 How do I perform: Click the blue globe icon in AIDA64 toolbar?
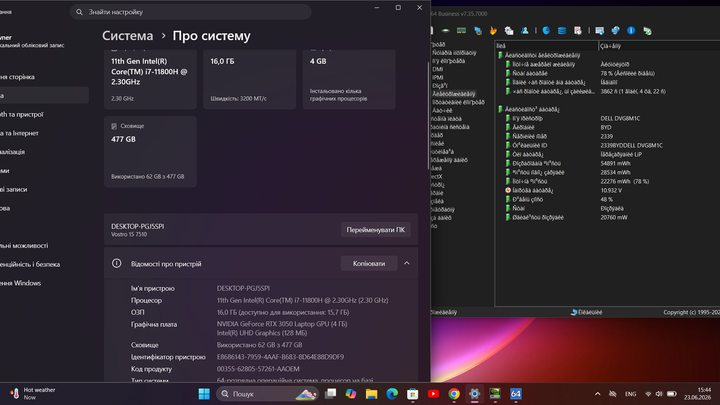(615, 31)
